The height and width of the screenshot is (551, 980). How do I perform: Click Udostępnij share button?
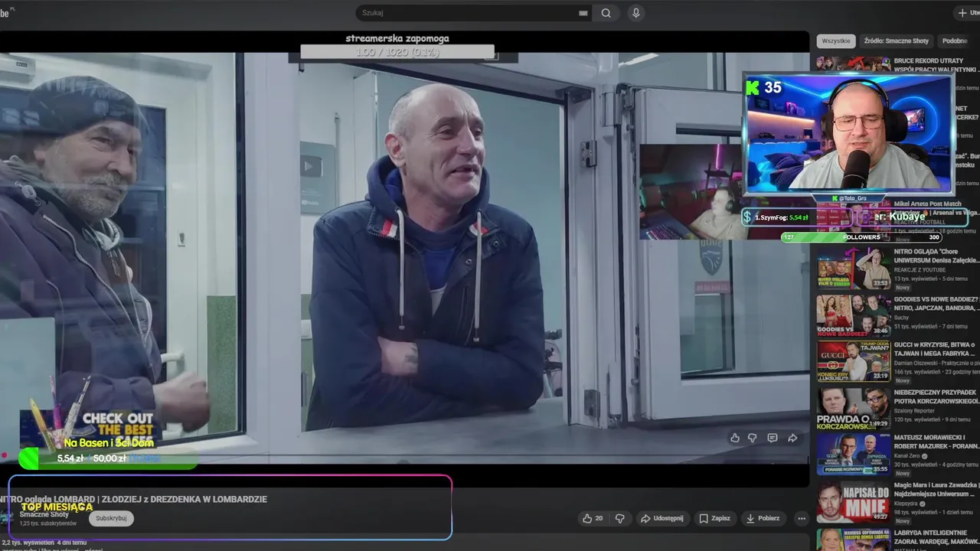pyautogui.click(x=661, y=518)
